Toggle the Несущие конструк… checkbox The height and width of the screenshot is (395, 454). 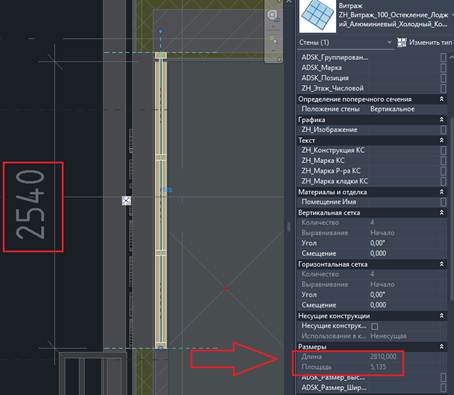pyautogui.click(x=374, y=326)
